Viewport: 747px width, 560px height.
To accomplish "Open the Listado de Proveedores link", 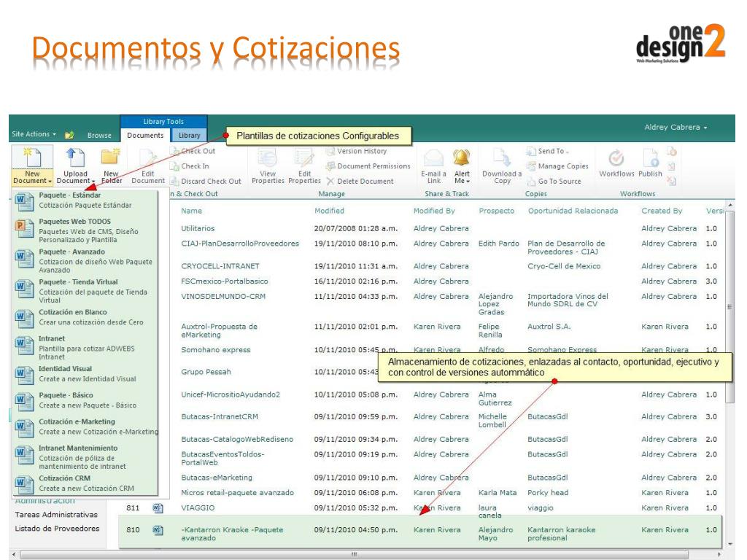I will point(57,529).
